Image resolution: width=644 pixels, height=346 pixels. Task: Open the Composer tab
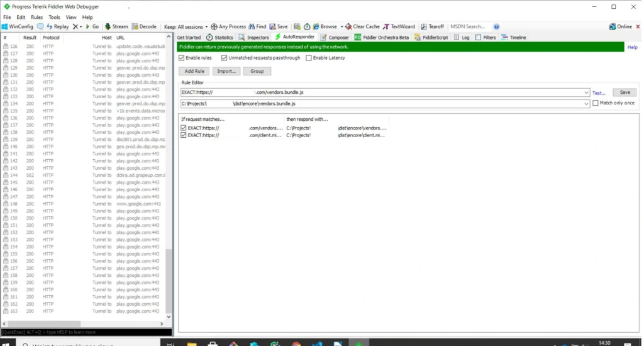tap(335, 37)
